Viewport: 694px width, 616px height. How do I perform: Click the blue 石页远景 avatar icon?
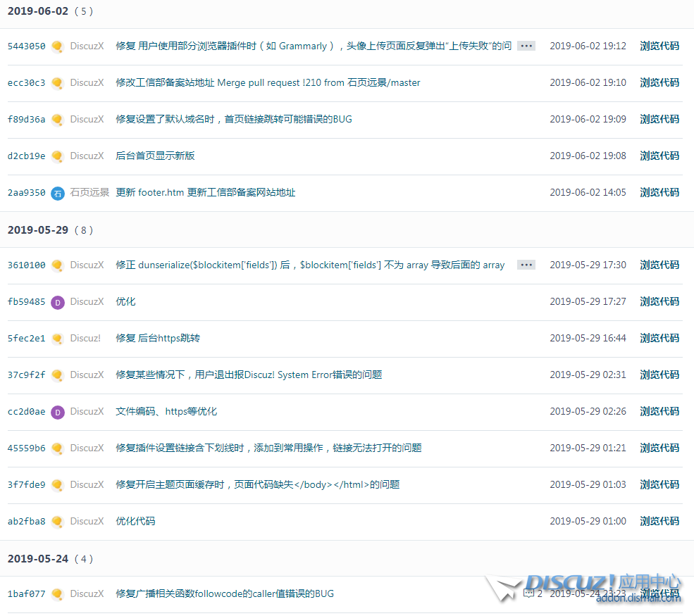coord(58,193)
